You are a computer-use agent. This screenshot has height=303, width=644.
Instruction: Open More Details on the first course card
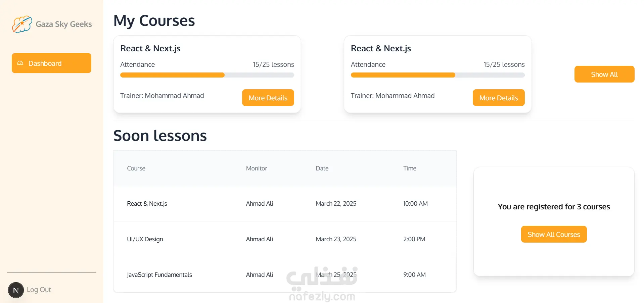point(268,98)
